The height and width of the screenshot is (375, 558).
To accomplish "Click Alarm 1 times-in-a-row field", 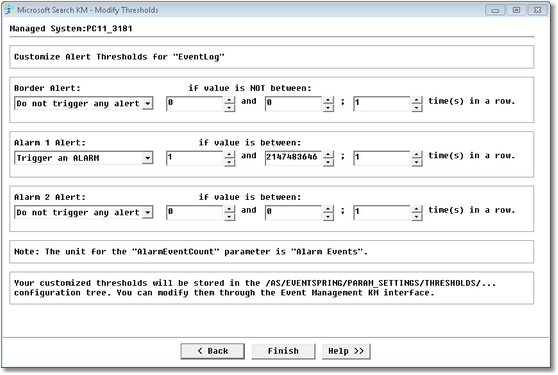I will [382, 158].
